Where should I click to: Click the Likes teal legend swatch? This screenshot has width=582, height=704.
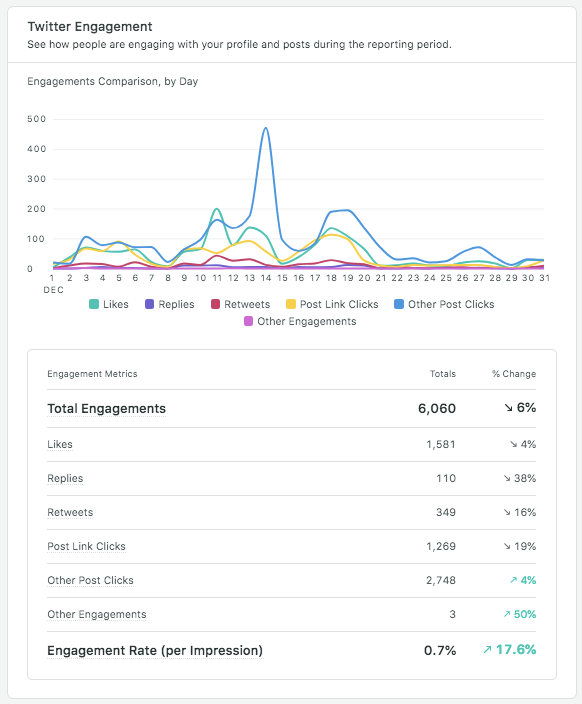coord(94,304)
